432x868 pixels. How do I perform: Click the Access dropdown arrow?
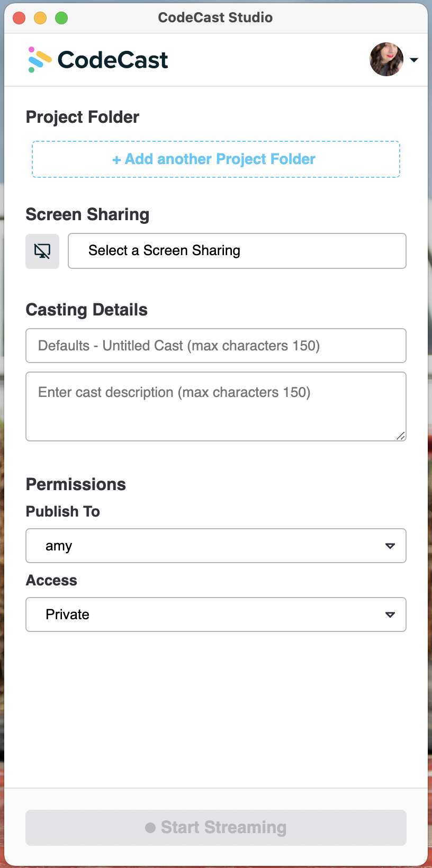coord(390,614)
